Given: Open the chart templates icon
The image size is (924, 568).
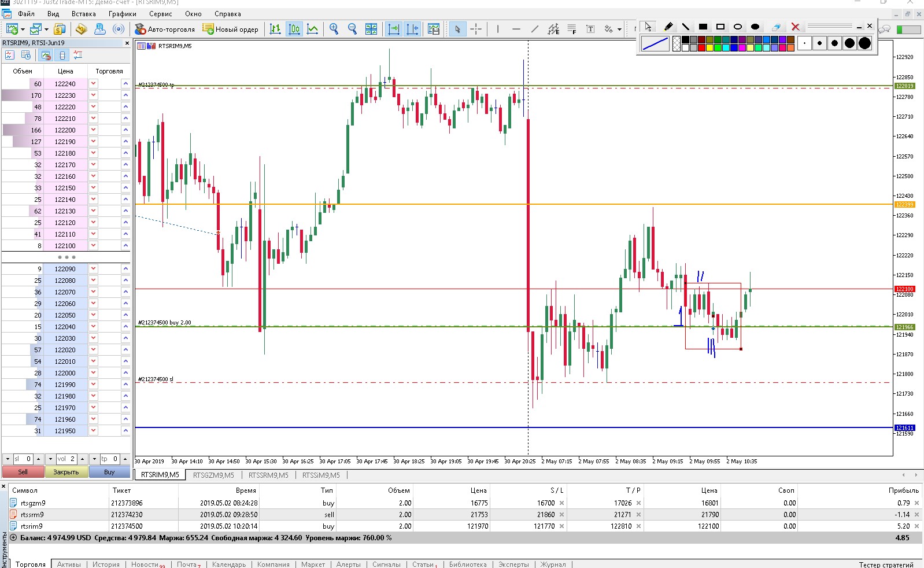Looking at the screenshot, I should click(x=434, y=29).
